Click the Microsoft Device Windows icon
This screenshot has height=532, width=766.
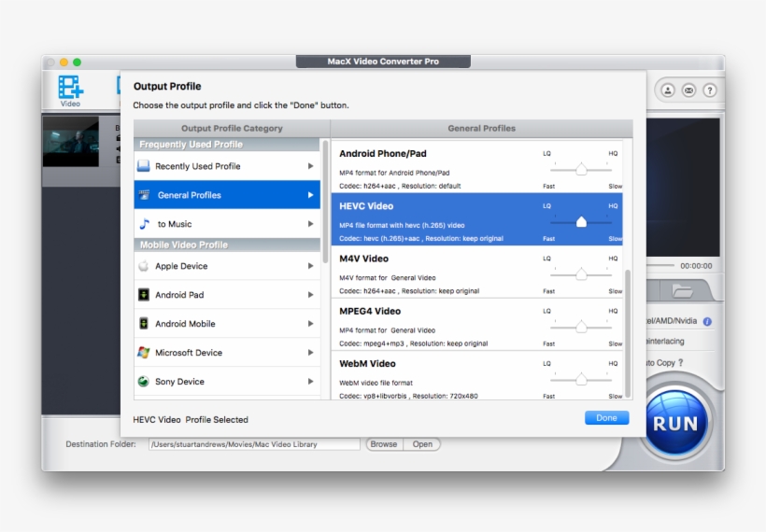(x=144, y=353)
